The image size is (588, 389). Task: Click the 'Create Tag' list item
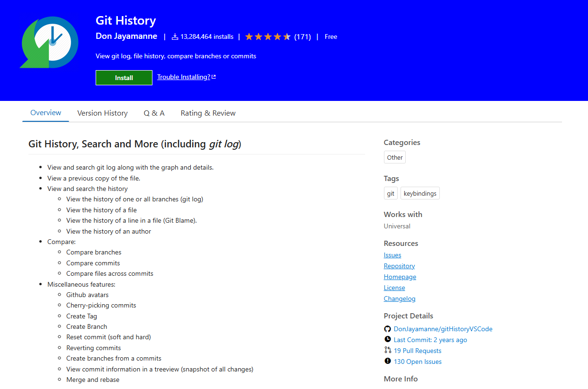[x=81, y=316]
